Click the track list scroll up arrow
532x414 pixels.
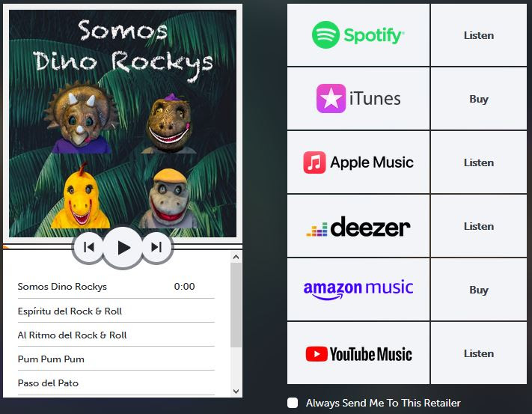pyautogui.click(x=236, y=257)
